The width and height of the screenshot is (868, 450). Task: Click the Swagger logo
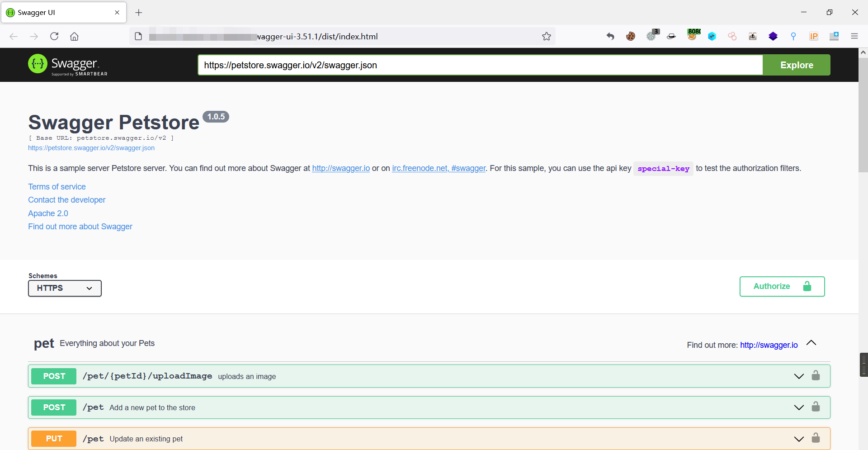(x=68, y=65)
